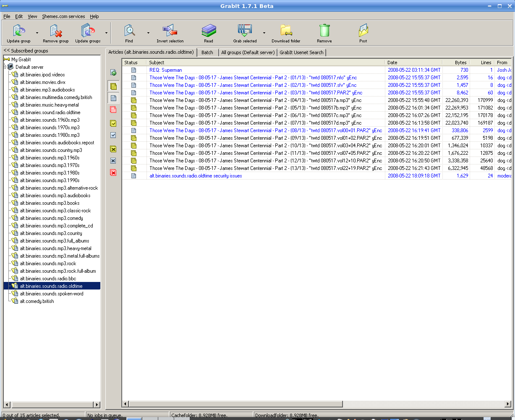515x420 pixels.
Task: Click the blue X icon in side toolbar
Action: pyautogui.click(x=113, y=161)
